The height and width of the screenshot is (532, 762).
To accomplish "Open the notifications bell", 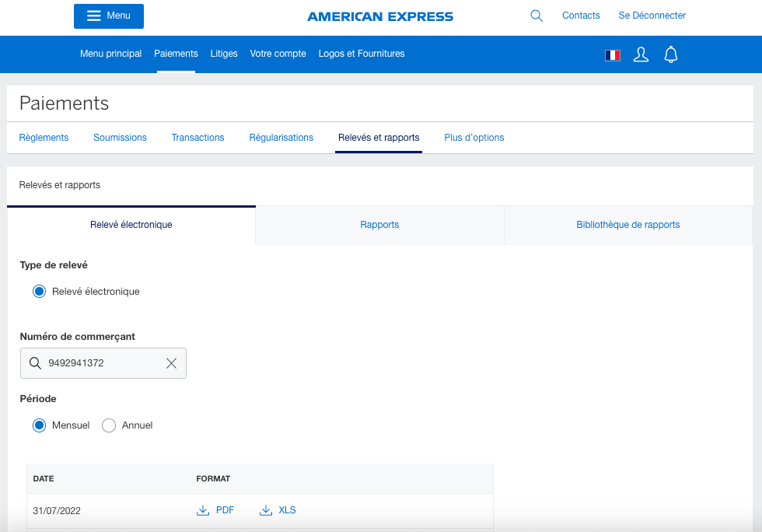I will (670, 54).
